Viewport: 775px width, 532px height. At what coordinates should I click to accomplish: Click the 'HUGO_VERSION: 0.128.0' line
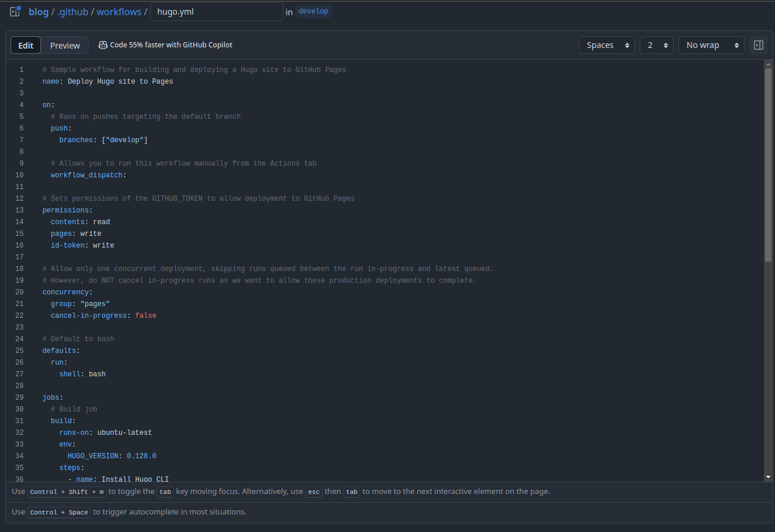pos(112,456)
